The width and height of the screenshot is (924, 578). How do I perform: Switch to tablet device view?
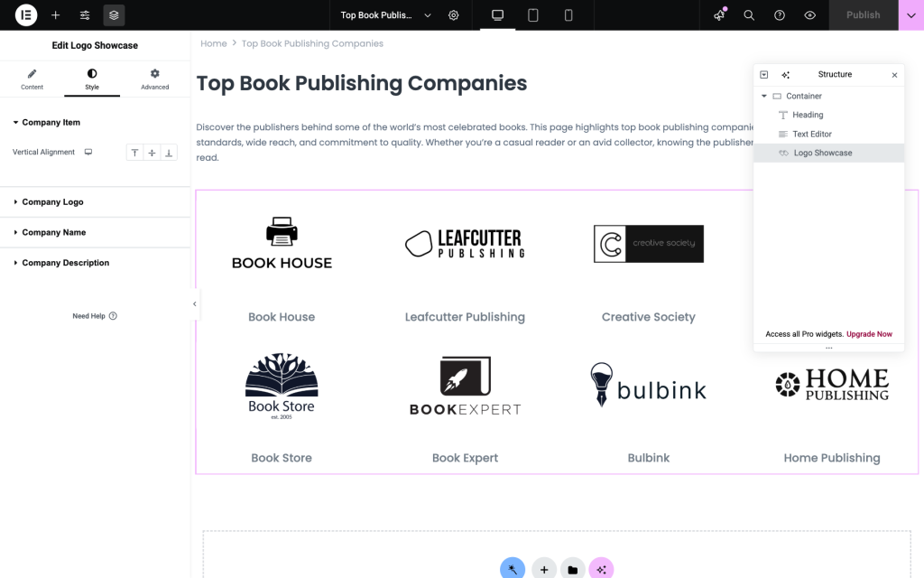(532, 14)
